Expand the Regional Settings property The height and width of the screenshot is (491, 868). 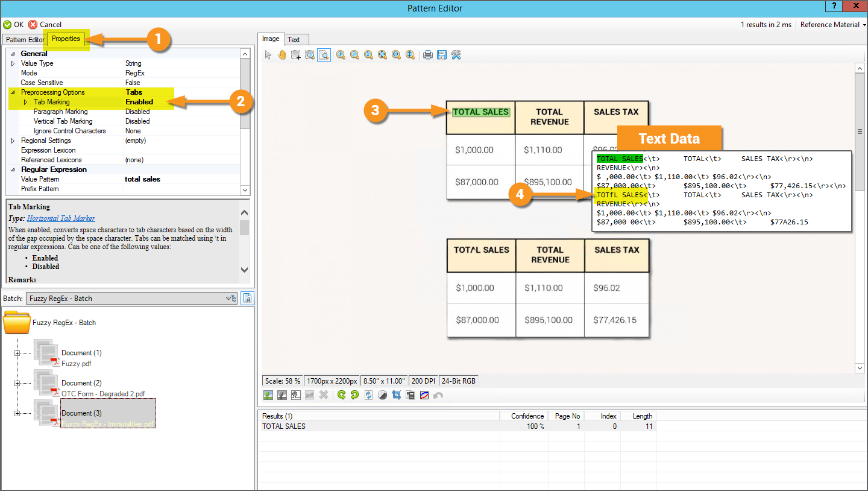click(x=13, y=141)
